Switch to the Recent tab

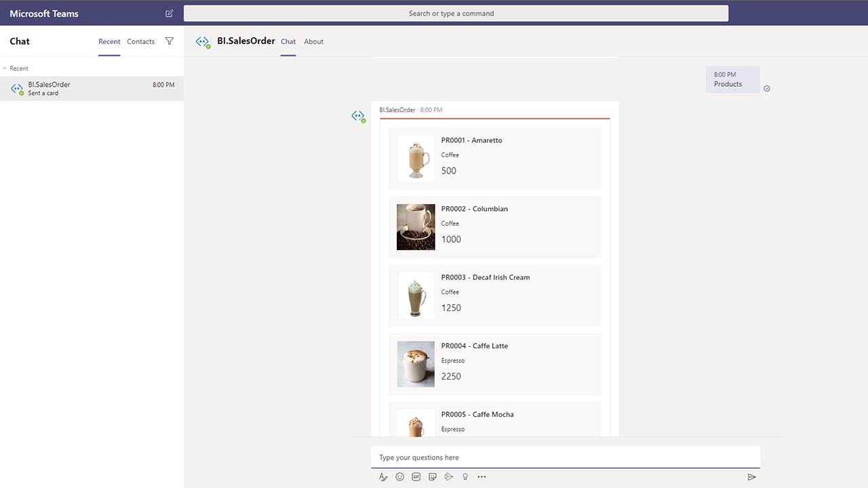tap(109, 41)
